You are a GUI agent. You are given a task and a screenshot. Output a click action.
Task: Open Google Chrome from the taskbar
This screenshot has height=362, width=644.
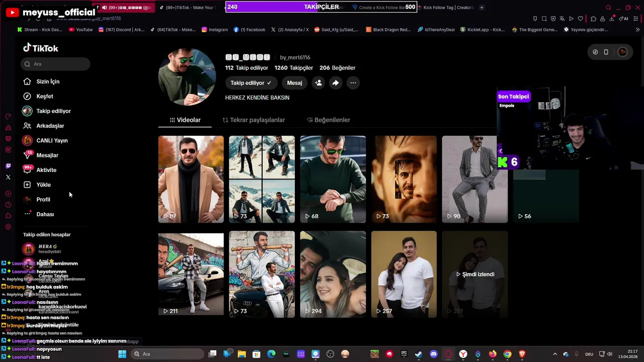click(x=507, y=354)
